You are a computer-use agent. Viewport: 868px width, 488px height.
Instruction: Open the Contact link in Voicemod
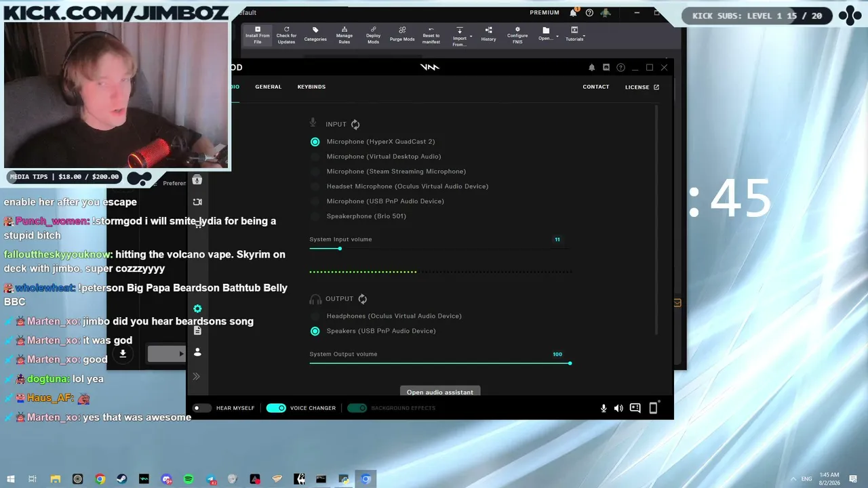596,87
